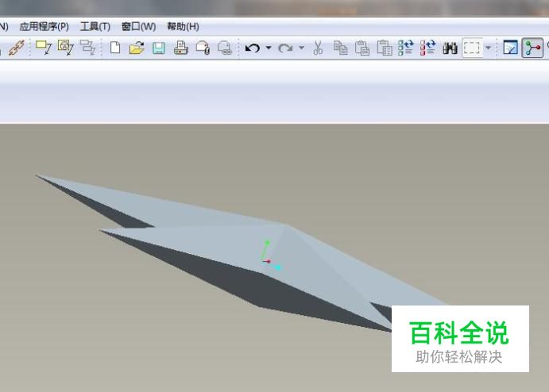The image size is (549, 392).
Task: Click the redraw window icon
Action: [511, 48]
